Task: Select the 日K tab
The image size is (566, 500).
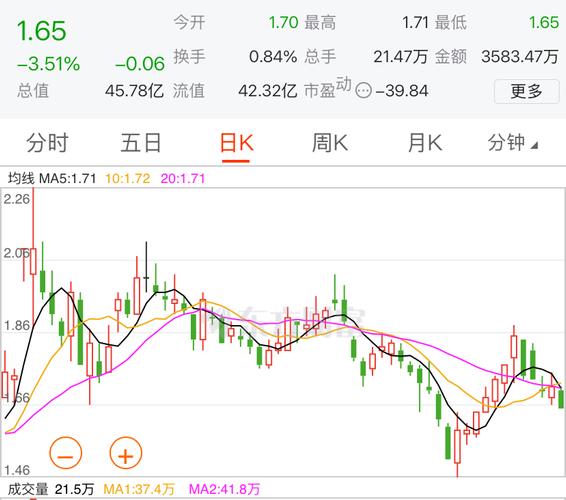Action: (236, 143)
